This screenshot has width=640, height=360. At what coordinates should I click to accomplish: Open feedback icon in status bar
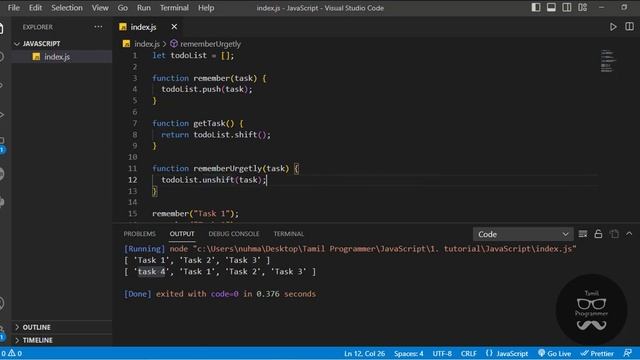(628, 353)
